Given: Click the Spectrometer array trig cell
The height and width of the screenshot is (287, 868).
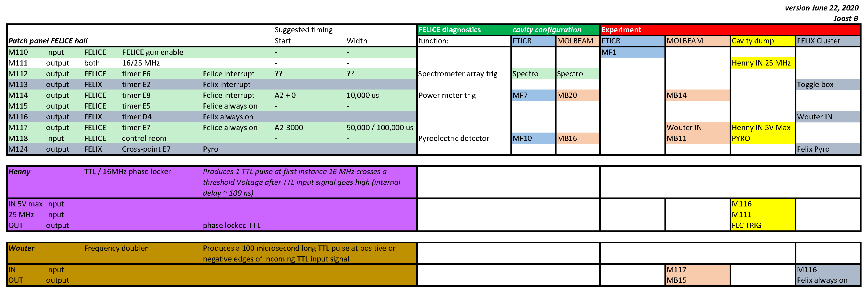Looking at the screenshot, I should pyautogui.click(x=457, y=74).
